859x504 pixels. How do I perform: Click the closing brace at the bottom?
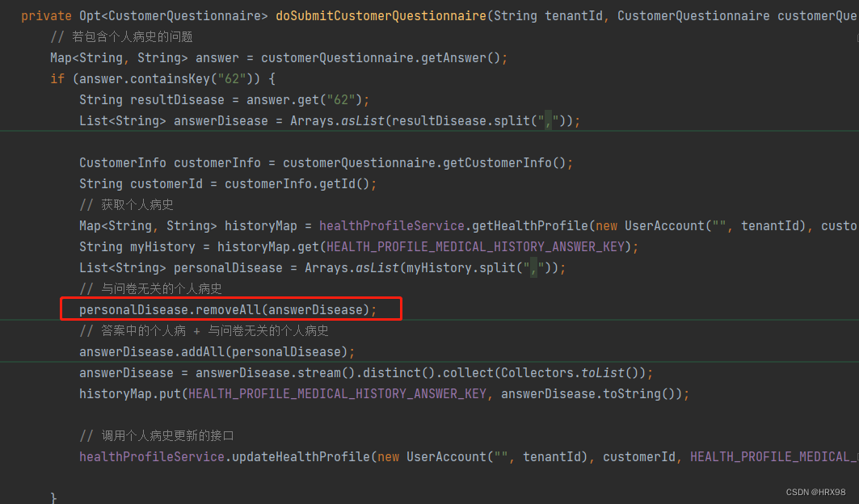53,496
